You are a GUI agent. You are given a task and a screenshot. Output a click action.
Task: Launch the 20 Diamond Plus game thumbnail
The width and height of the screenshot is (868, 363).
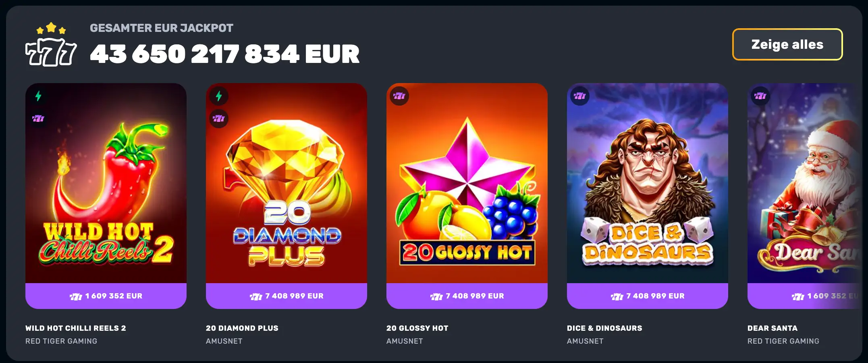coord(287,183)
